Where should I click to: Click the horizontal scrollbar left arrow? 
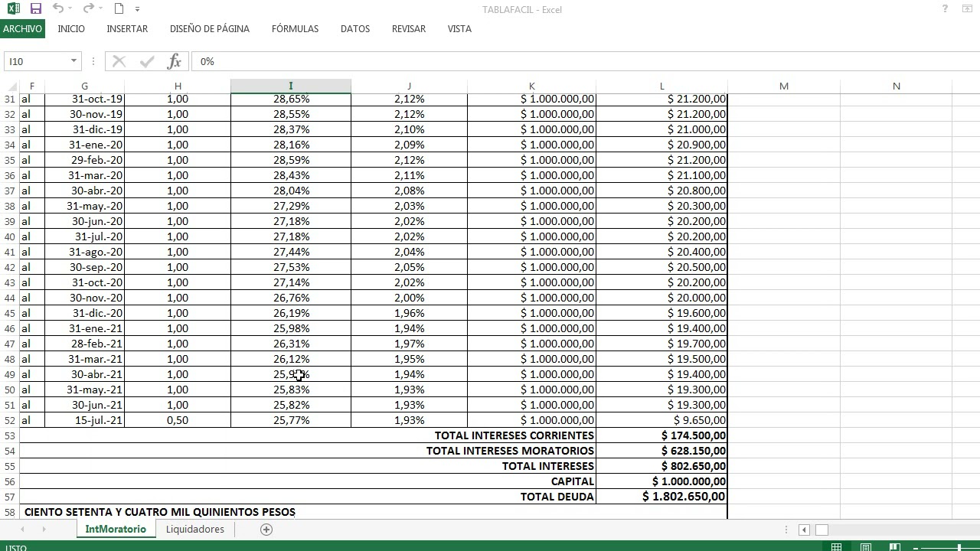coord(804,530)
